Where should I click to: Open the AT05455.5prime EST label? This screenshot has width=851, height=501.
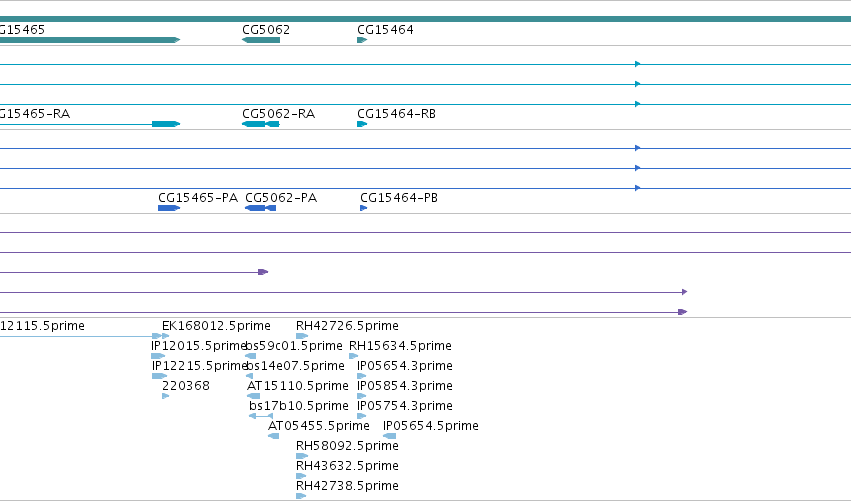(319, 426)
